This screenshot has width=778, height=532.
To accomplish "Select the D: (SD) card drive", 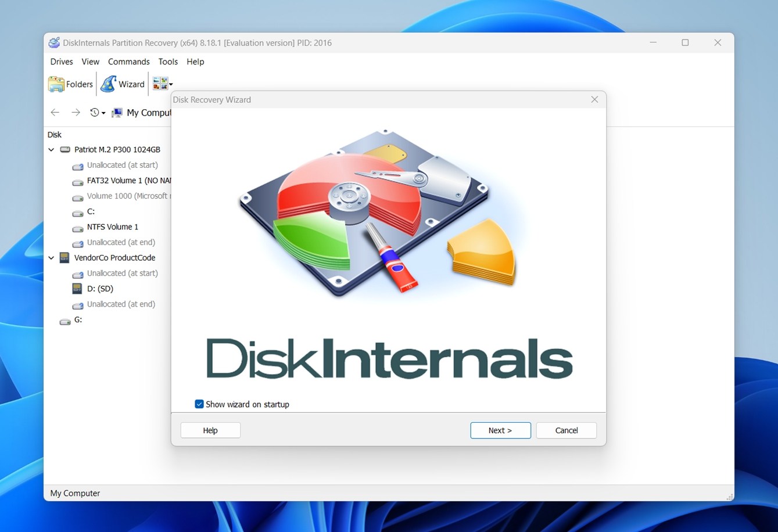I will (x=99, y=289).
